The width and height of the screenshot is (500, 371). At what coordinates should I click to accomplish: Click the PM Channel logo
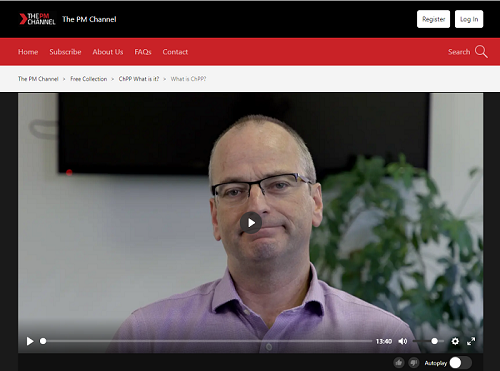click(x=37, y=19)
